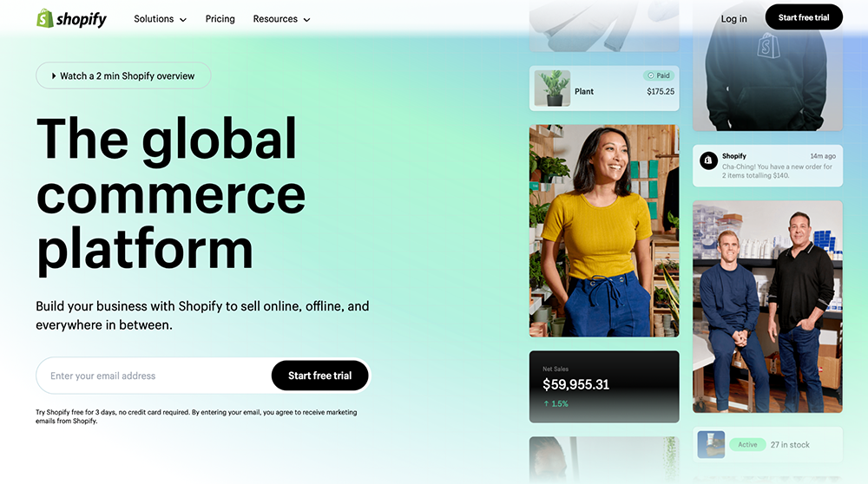Image resolution: width=868 pixels, height=484 pixels.
Task: Open the Resources menu
Action: [x=281, y=19]
